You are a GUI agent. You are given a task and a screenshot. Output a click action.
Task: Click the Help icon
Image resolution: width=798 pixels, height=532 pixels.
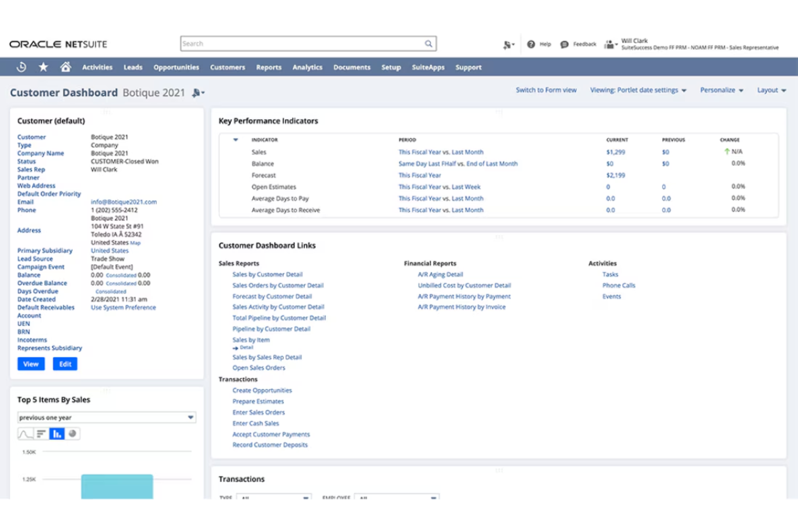pos(532,44)
